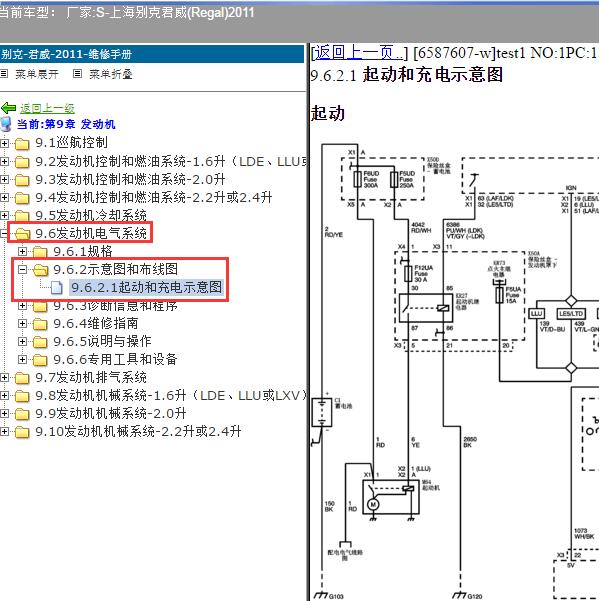Screen dimensions: 599x601
Task: Select 9.3发动机控制和燃油系统-2.0升 entry
Action: point(130,179)
